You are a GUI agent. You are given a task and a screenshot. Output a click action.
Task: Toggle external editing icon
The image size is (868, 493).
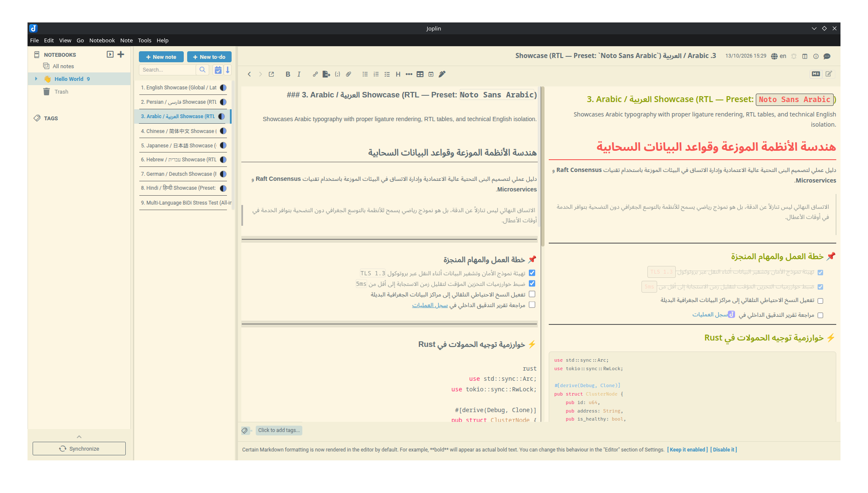pyautogui.click(x=271, y=75)
